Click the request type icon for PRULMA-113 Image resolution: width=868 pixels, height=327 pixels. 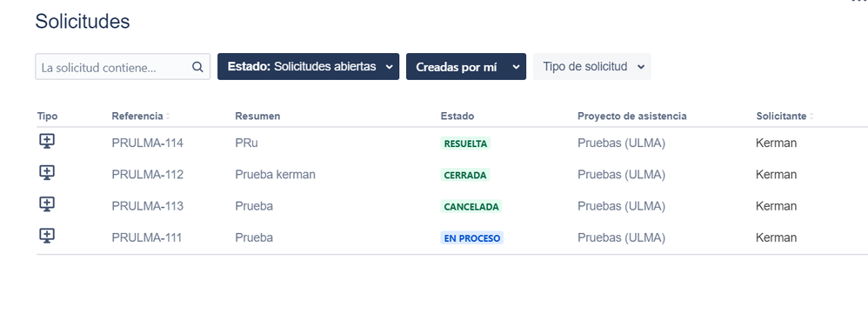click(47, 204)
